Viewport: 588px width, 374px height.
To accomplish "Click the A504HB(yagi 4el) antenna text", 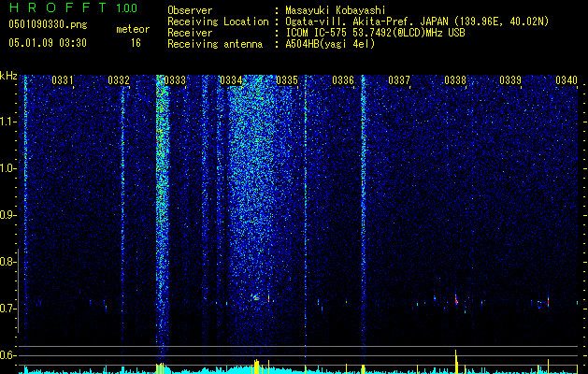I will (x=330, y=44).
